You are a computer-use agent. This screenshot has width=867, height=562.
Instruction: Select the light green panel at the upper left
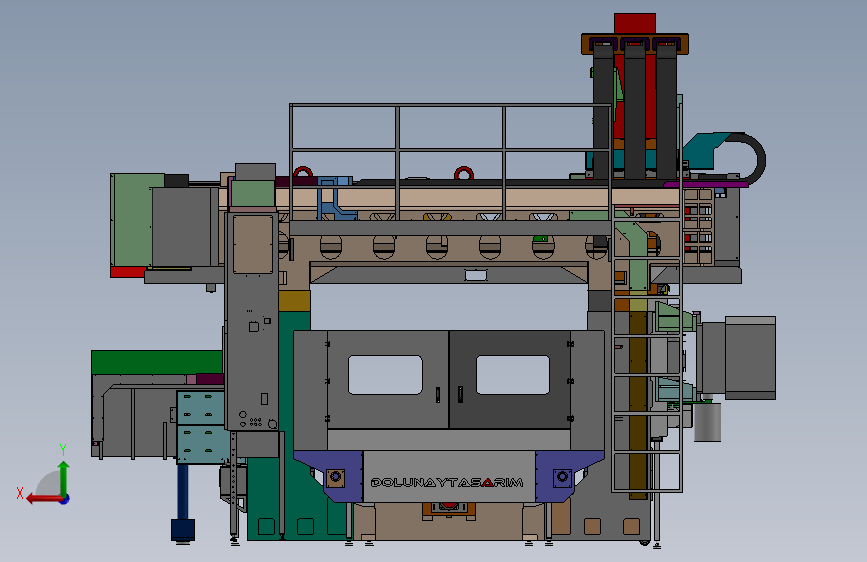132,220
